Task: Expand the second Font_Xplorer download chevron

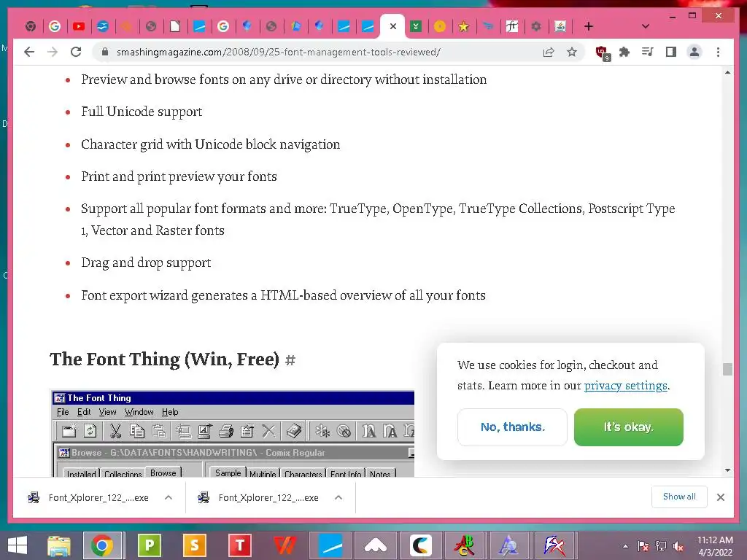Action: 338,497
